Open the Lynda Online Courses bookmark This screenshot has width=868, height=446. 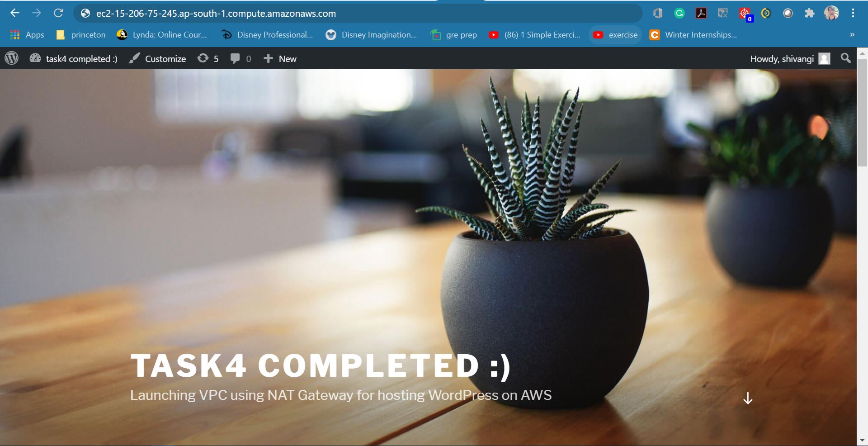click(x=162, y=35)
